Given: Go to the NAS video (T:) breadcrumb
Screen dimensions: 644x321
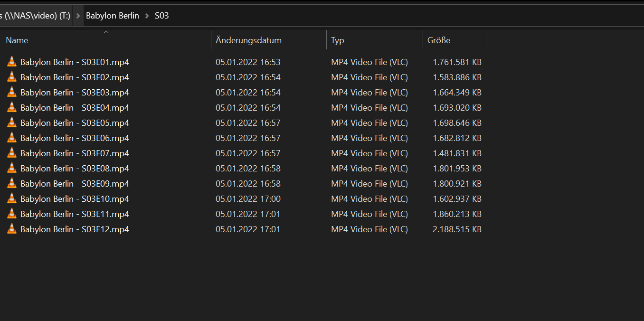Looking at the screenshot, I should tap(35, 16).
